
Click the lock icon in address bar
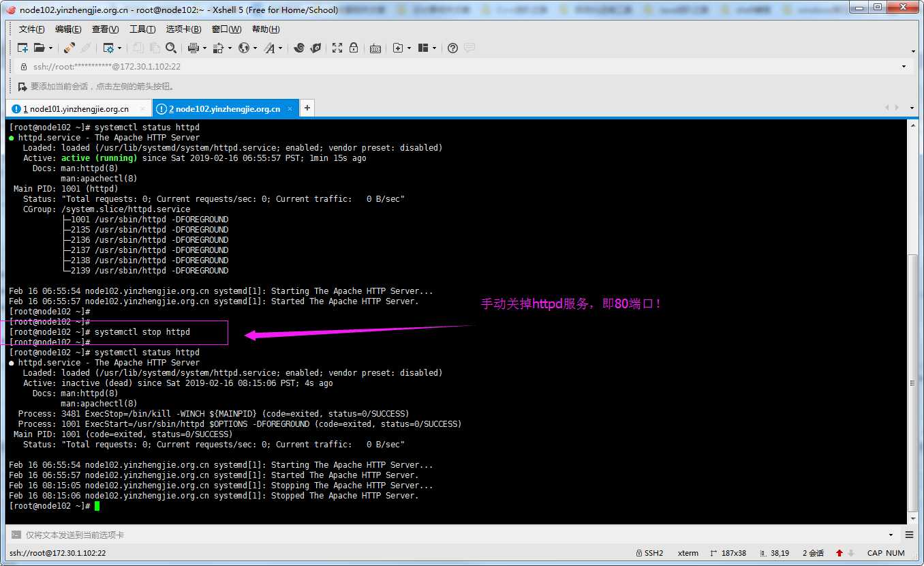pos(24,67)
